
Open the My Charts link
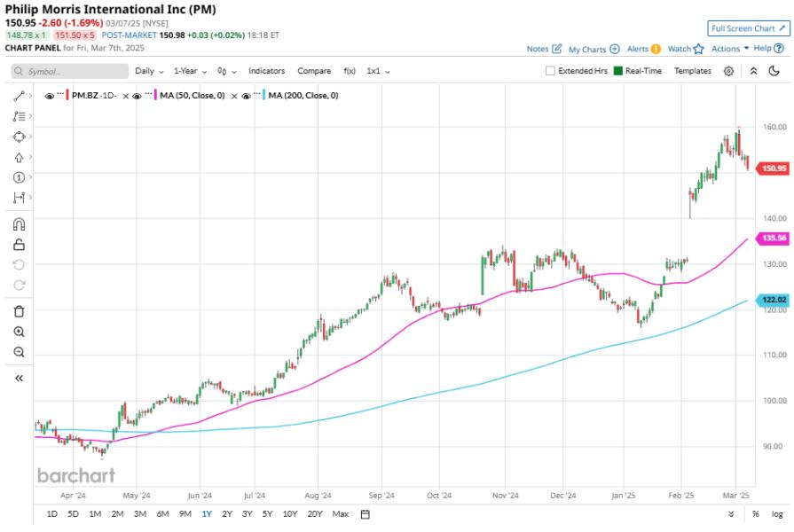point(594,49)
